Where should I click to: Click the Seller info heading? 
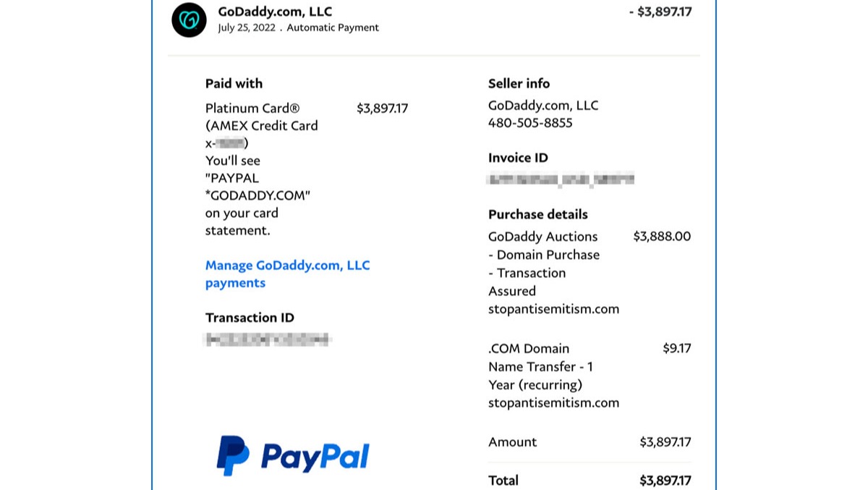[x=519, y=84]
